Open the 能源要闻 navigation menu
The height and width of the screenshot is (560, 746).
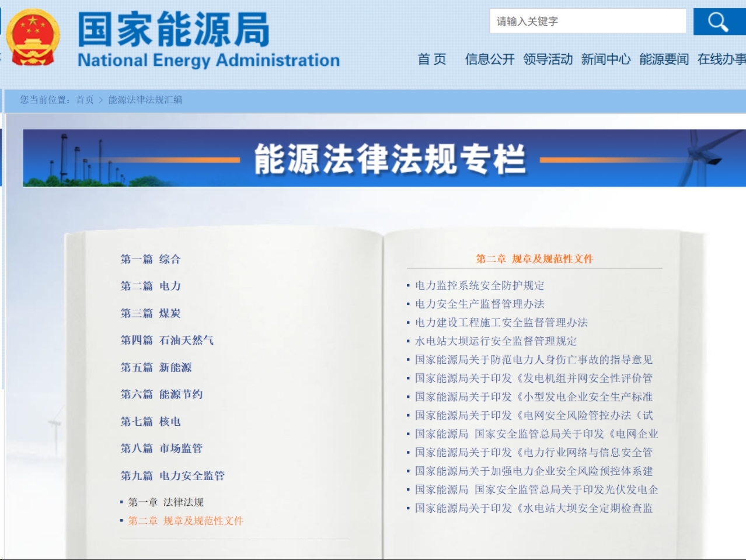point(664,59)
